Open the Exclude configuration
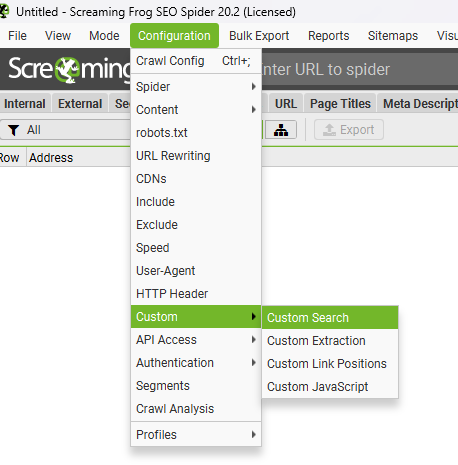Viewport: 458px width, 465px height. [196, 225]
